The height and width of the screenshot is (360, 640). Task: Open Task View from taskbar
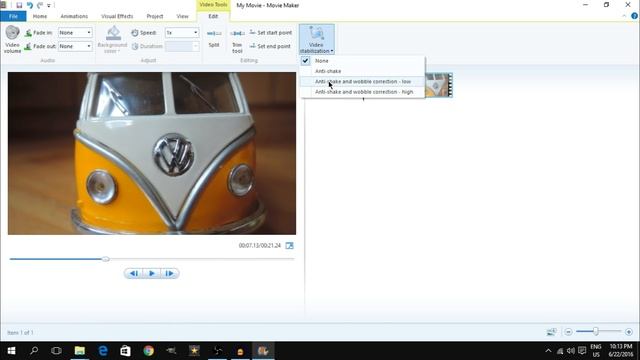click(56, 351)
